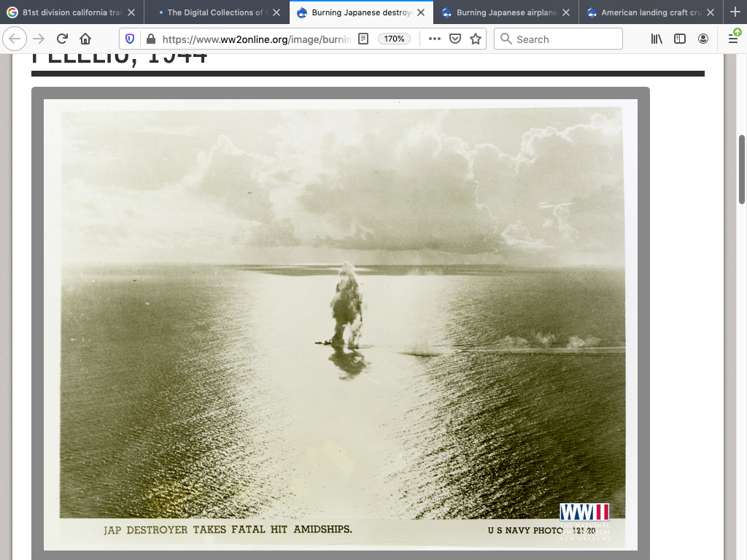Click the padlock site security icon
Viewport: 747px width, 560px height.
coord(150,39)
